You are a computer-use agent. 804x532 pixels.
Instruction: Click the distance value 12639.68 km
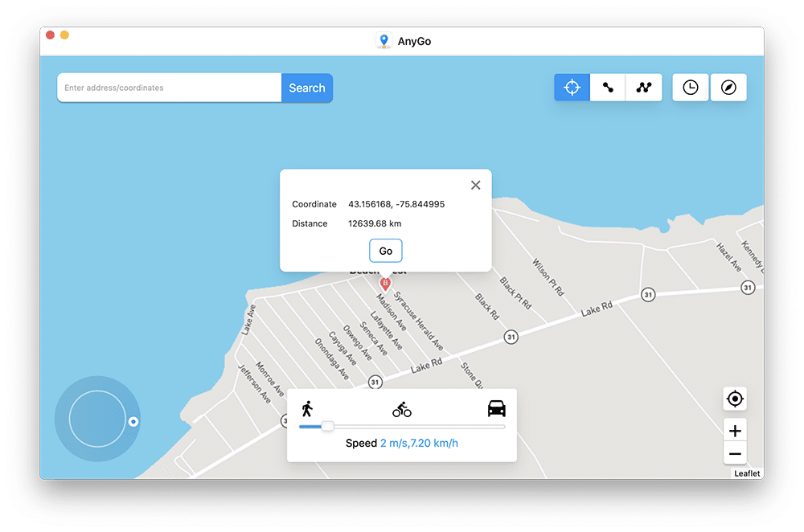coord(375,223)
